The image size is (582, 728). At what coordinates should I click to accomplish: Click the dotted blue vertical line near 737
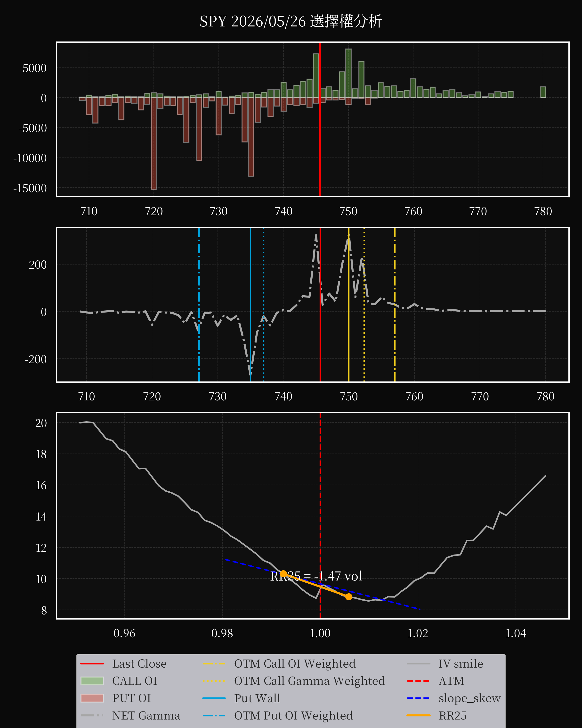[264, 305]
